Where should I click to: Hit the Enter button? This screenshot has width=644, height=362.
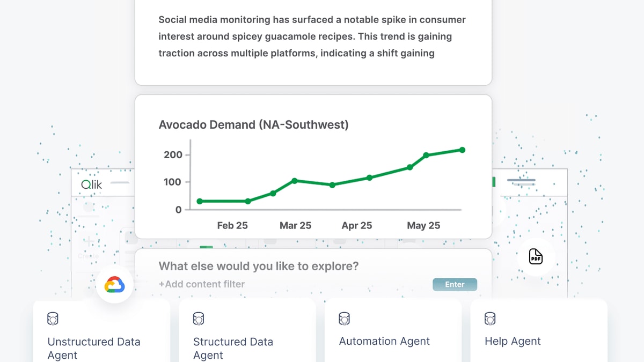[455, 285]
